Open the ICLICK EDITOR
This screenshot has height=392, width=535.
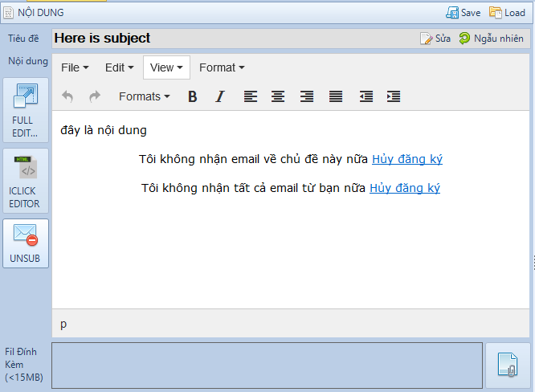pyautogui.click(x=26, y=181)
